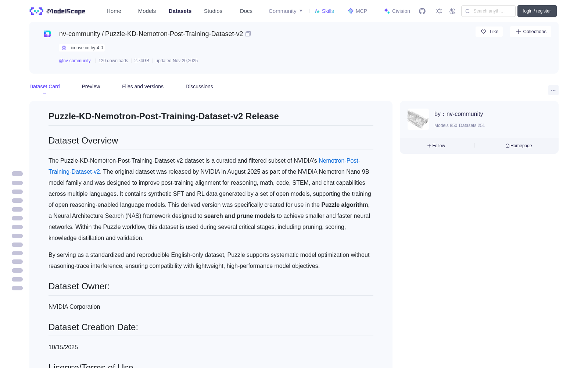Screen dimensions: 588x368
Task: Click 'updated Nov 20,2025' text
Action: (x=176, y=61)
